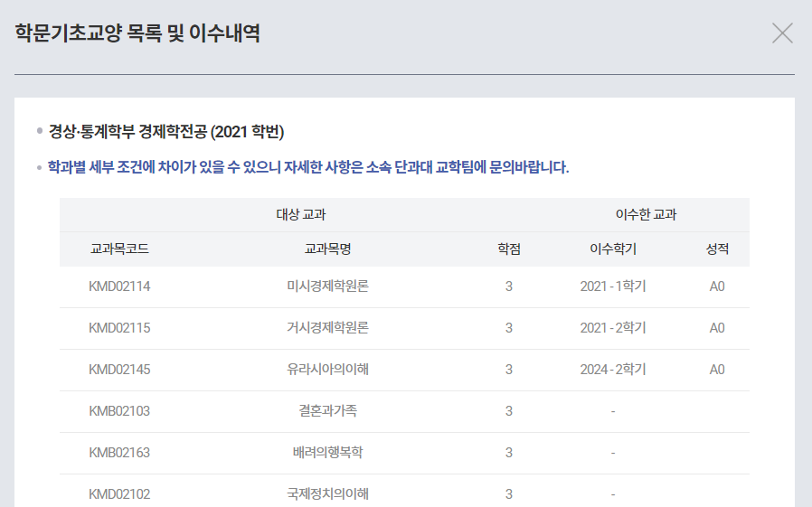Select course code KMD02145

pyautogui.click(x=119, y=370)
